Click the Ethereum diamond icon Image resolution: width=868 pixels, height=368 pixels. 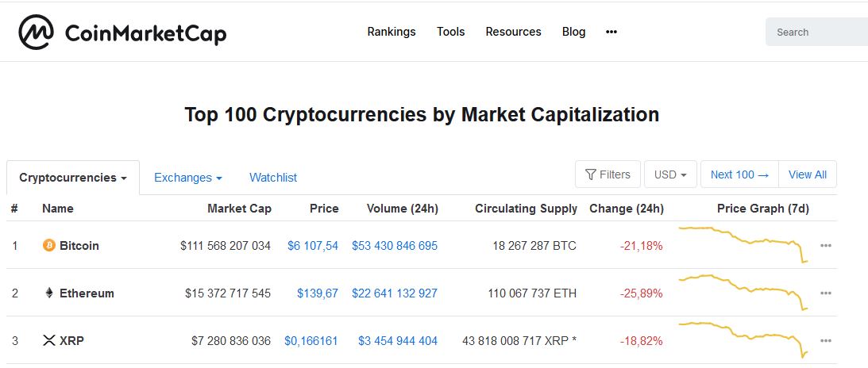(x=49, y=293)
